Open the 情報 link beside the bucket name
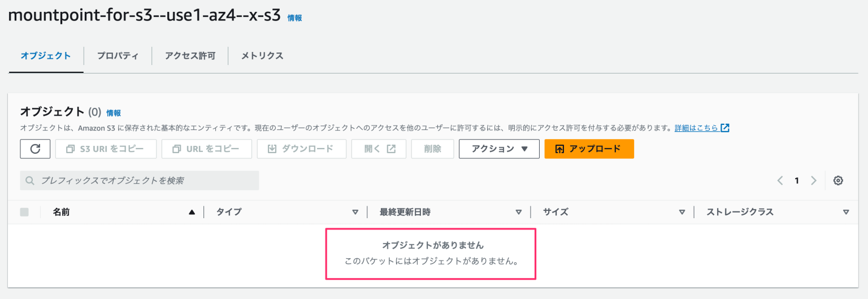Image resolution: width=868 pixels, height=299 pixels. point(294,18)
